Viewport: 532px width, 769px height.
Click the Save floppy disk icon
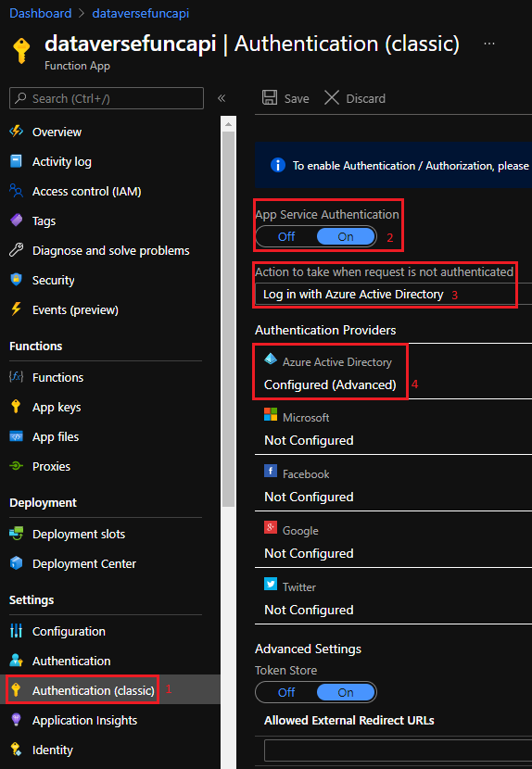coord(270,97)
